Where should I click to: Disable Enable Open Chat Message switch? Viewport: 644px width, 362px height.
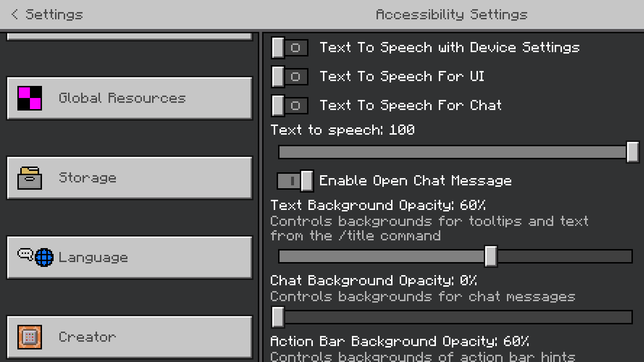tap(295, 181)
